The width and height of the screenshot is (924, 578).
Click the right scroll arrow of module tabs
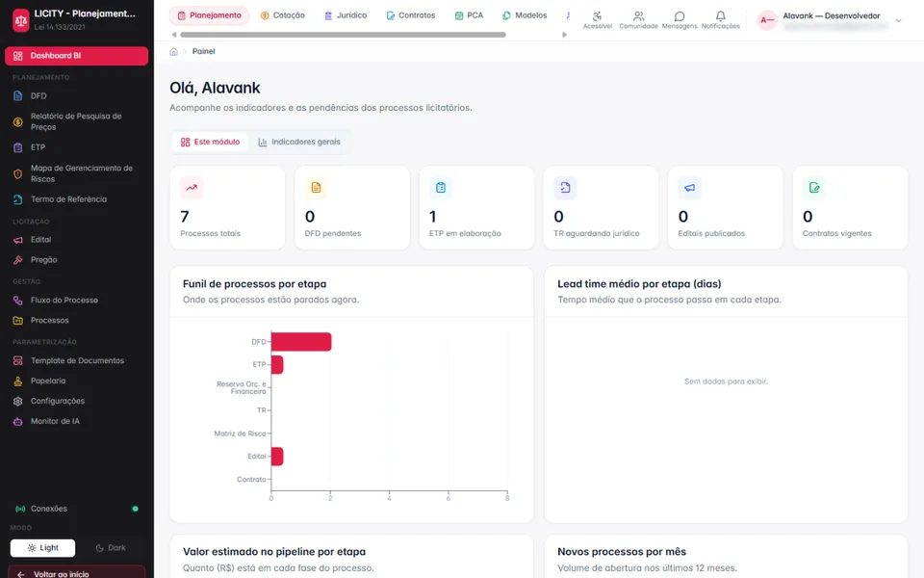coord(565,35)
